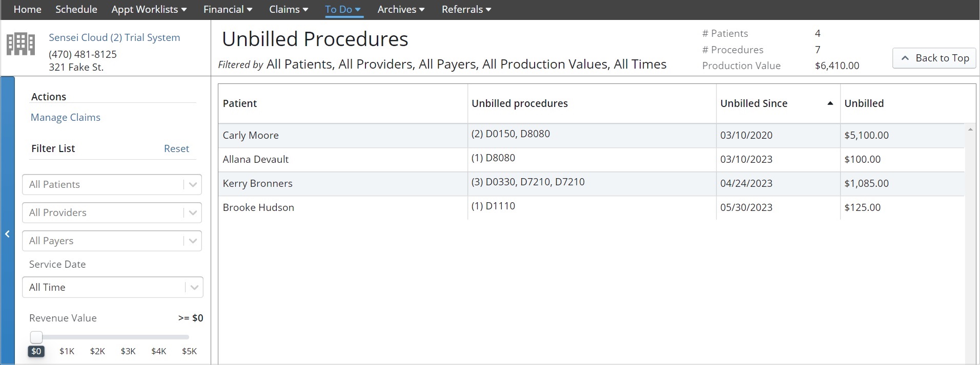
Task: Click the Sensei Cloud (2) Trial System link
Action: click(x=114, y=37)
